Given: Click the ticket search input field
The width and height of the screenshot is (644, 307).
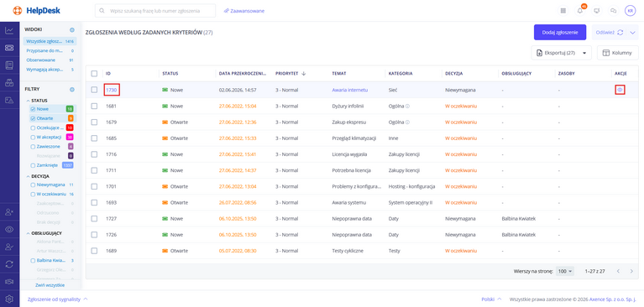Looking at the screenshot, I should tap(155, 11).
